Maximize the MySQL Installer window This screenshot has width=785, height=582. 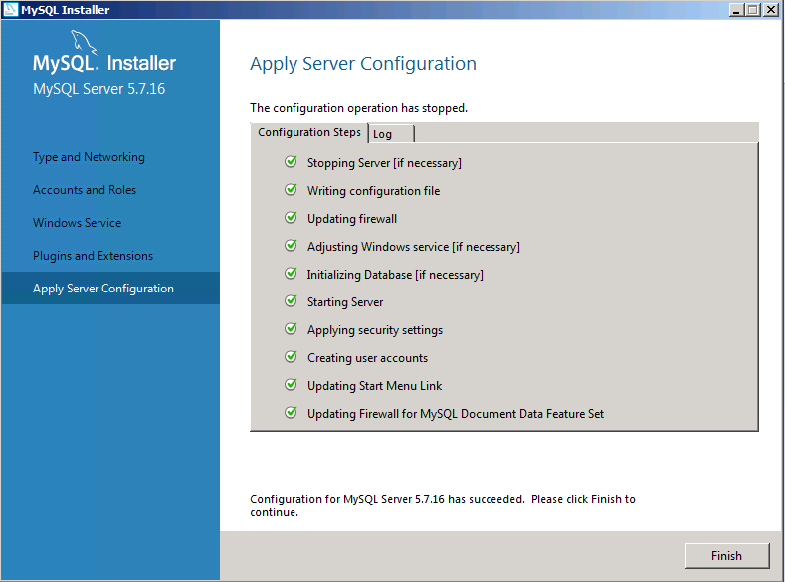(752, 10)
